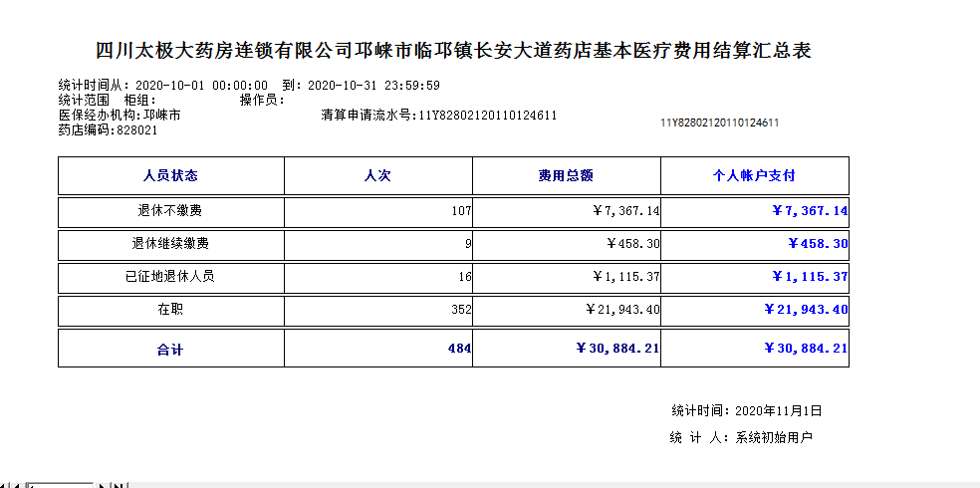Click the 统计人:系统初始用户 line

(x=741, y=438)
